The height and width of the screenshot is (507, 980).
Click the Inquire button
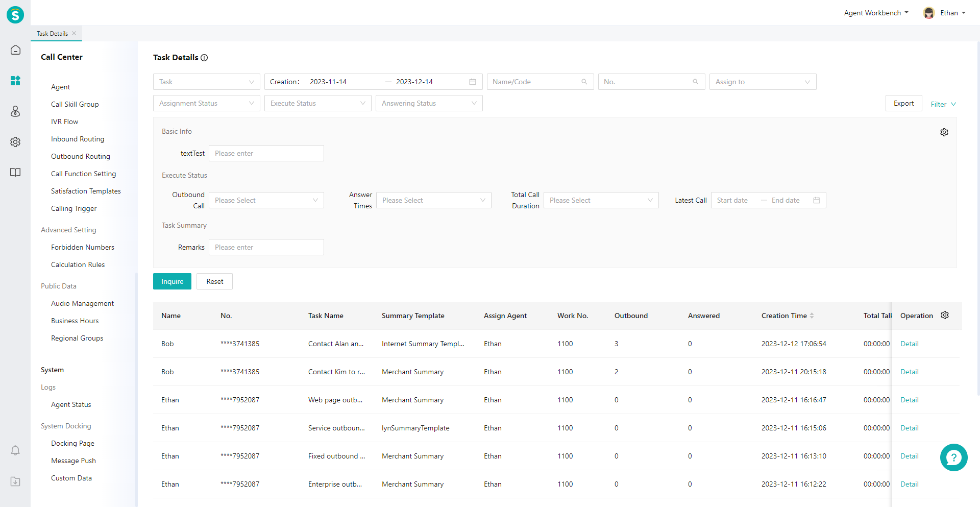click(172, 281)
